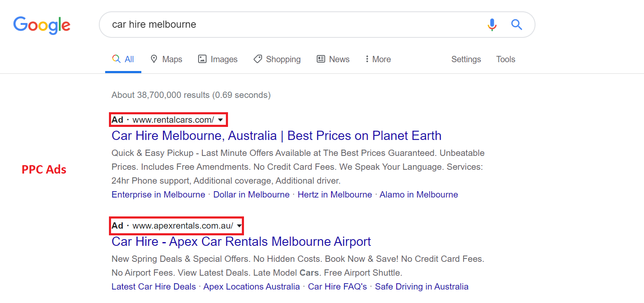
Task: Open the Latest Car Hire Deals sitelink
Action: point(154,287)
